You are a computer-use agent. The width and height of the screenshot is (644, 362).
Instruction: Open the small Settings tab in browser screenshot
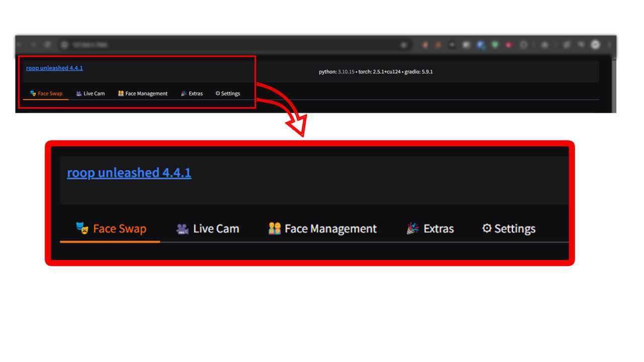[x=227, y=94]
